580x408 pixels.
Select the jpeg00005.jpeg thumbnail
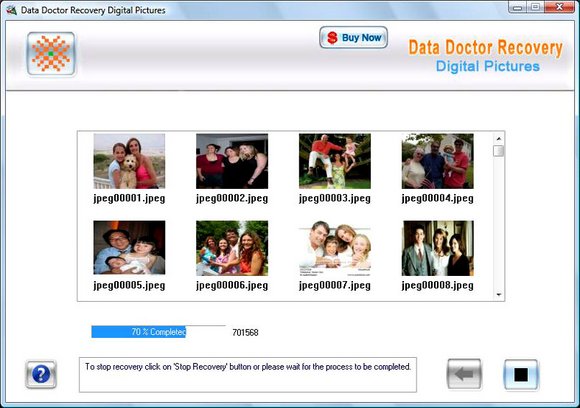point(129,247)
